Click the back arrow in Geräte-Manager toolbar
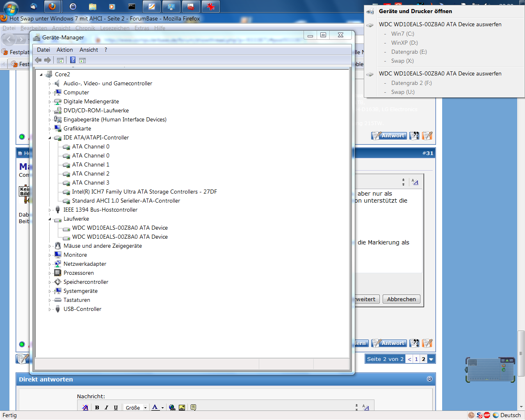The image size is (525, 420). point(38,60)
